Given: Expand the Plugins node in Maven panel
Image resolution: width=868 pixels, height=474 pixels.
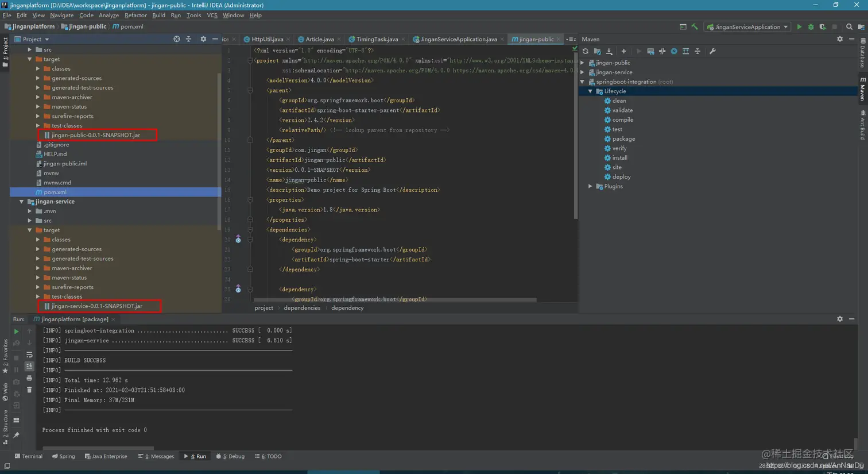Looking at the screenshot, I should [590, 187].
